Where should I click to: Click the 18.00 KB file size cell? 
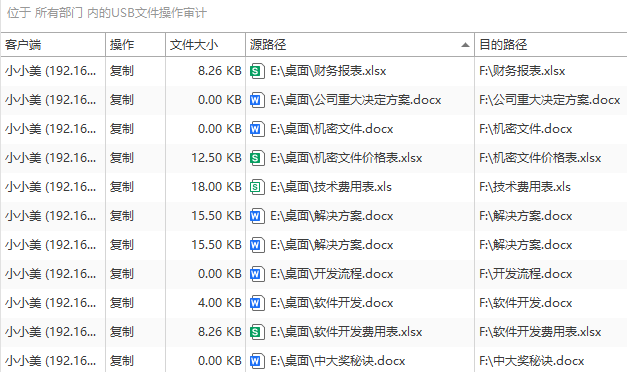[216, 187]
